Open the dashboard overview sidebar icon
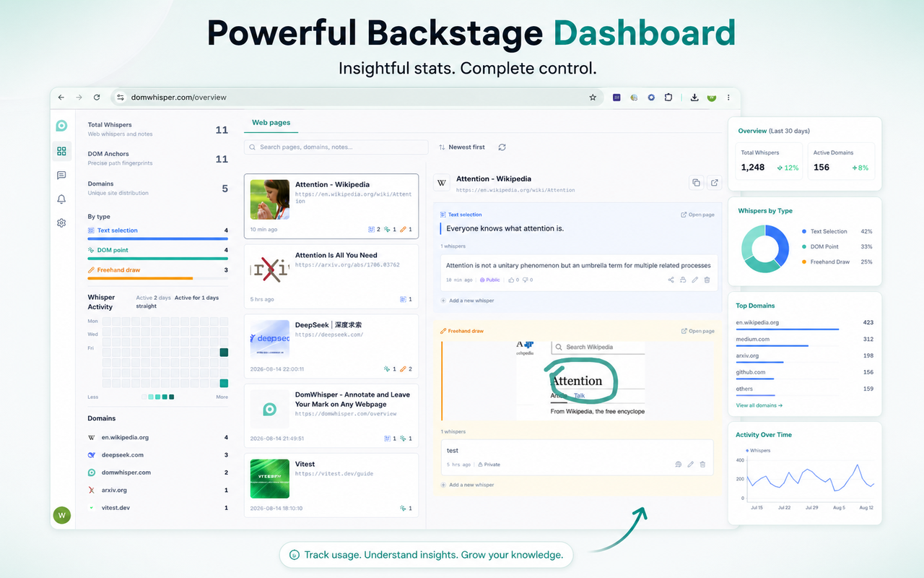This screenshot has width=924, height=578. click(x=61, y=151)
